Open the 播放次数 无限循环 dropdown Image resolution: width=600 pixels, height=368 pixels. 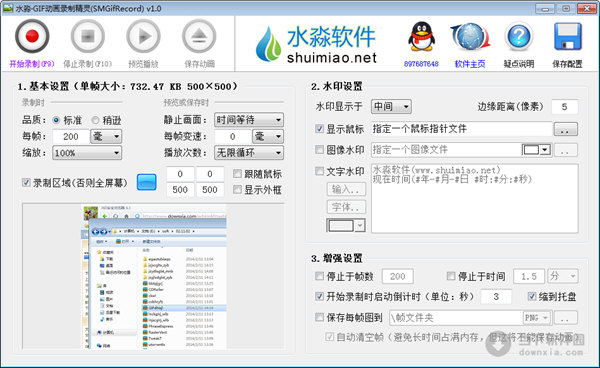[x=249, y=153]
